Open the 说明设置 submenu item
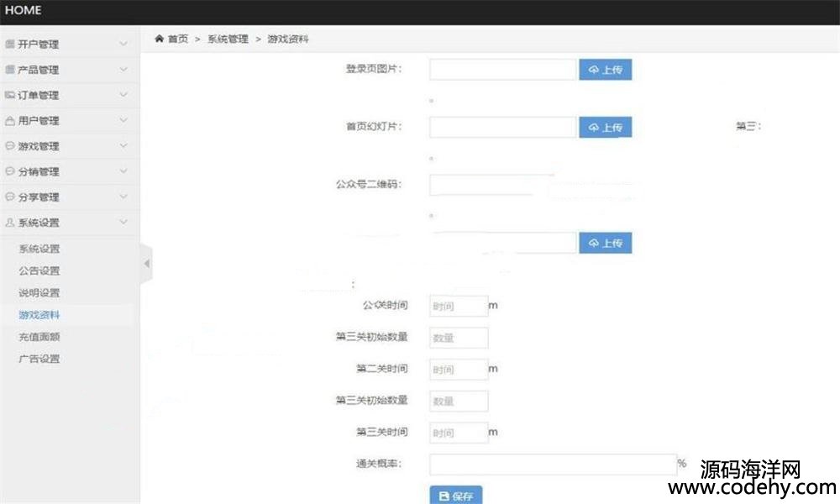840x504 pixels. [39, 292]
